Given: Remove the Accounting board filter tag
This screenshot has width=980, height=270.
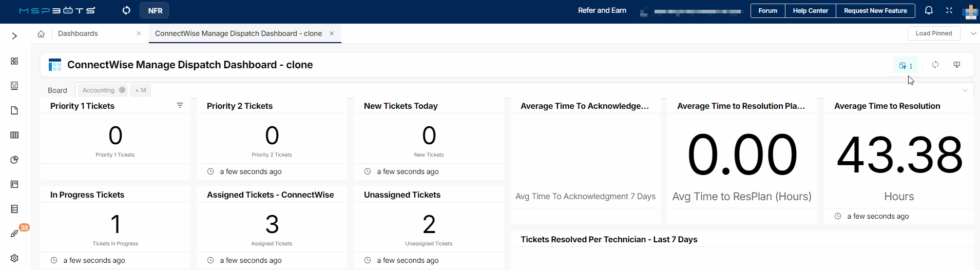Looking at the screenshot, I should (122, 90).
